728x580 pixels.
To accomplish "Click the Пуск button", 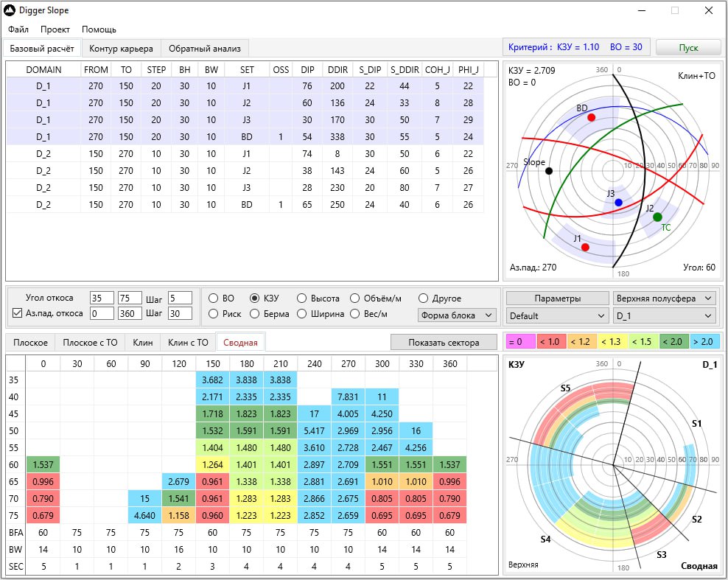I will 688,47.
